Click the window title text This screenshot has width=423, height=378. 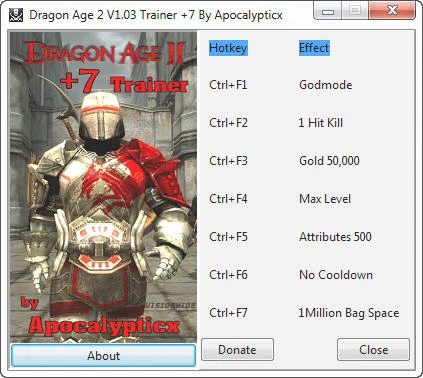tap(156, 15)
